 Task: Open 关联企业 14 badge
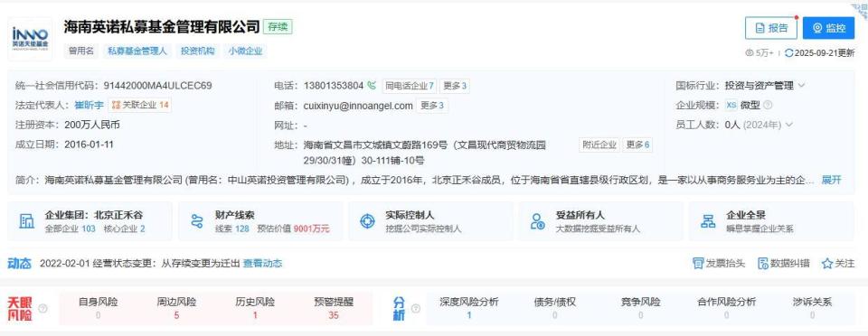coord(139,105)
